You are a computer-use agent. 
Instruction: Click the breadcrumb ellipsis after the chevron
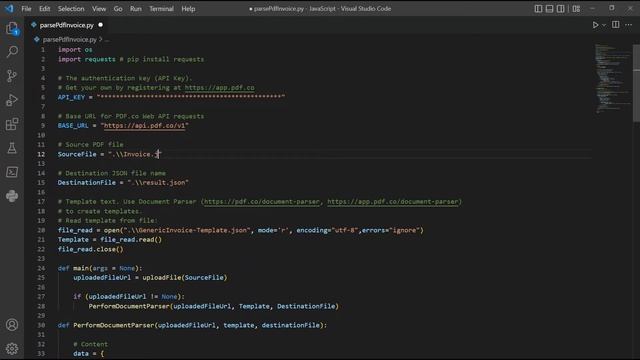107,40
